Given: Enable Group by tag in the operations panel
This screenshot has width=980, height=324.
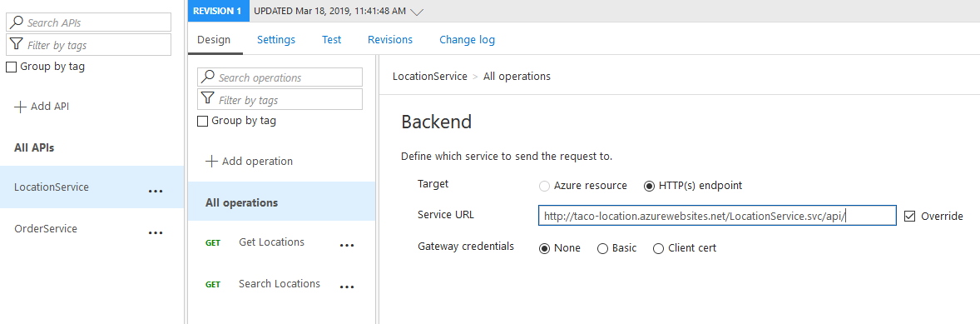Looking at the screenshot, I should point(202,122).
